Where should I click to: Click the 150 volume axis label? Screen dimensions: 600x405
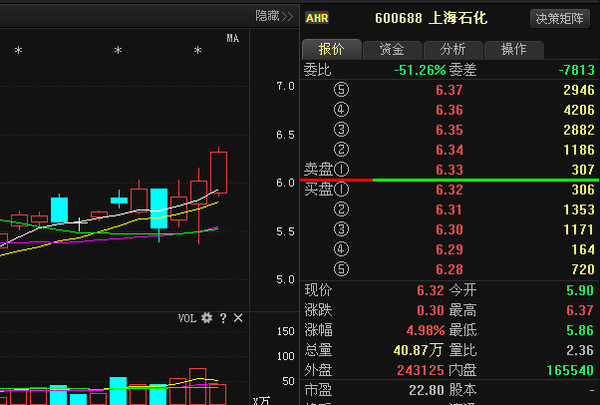pos(285,331)
